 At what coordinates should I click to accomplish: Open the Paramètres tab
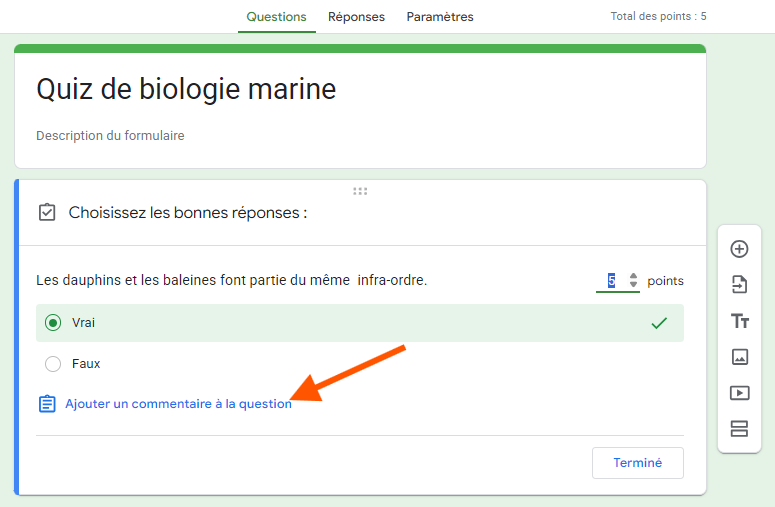tap(440, 17)
